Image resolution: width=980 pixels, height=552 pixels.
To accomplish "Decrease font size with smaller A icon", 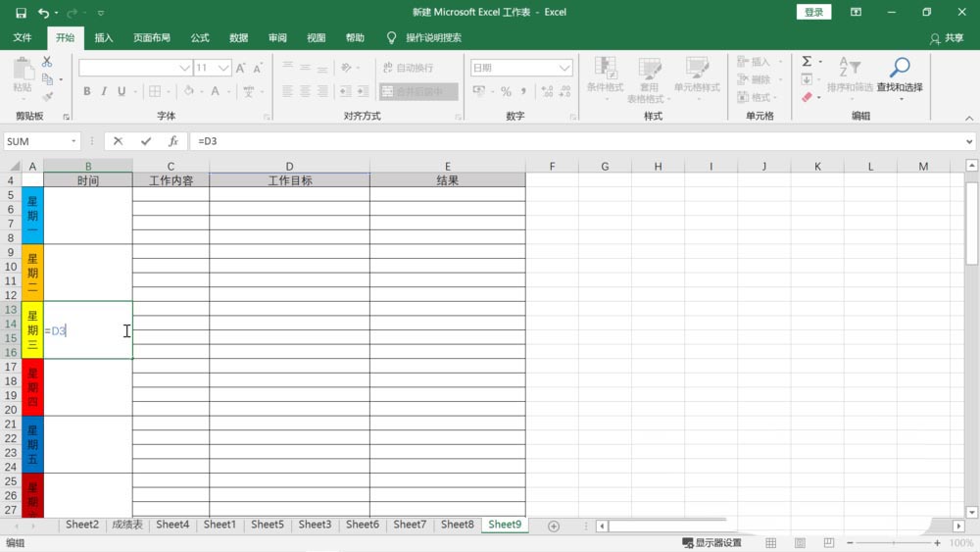I will (258, 68).
